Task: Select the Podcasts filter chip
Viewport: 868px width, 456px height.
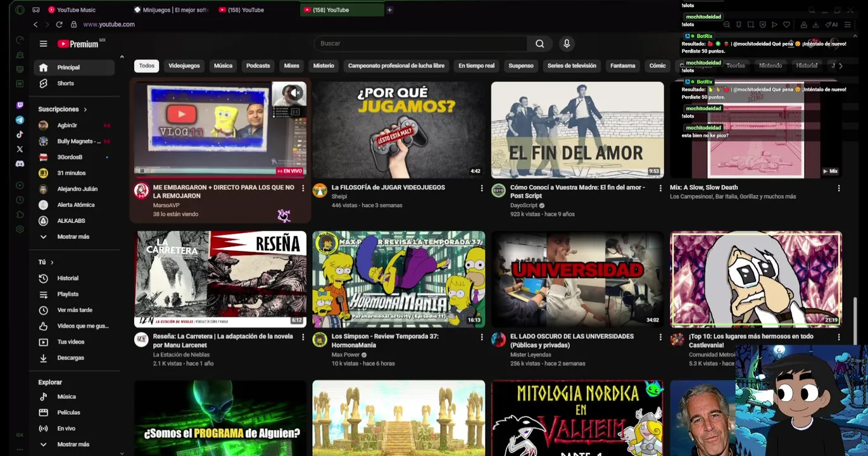Action: pos(258,66)
